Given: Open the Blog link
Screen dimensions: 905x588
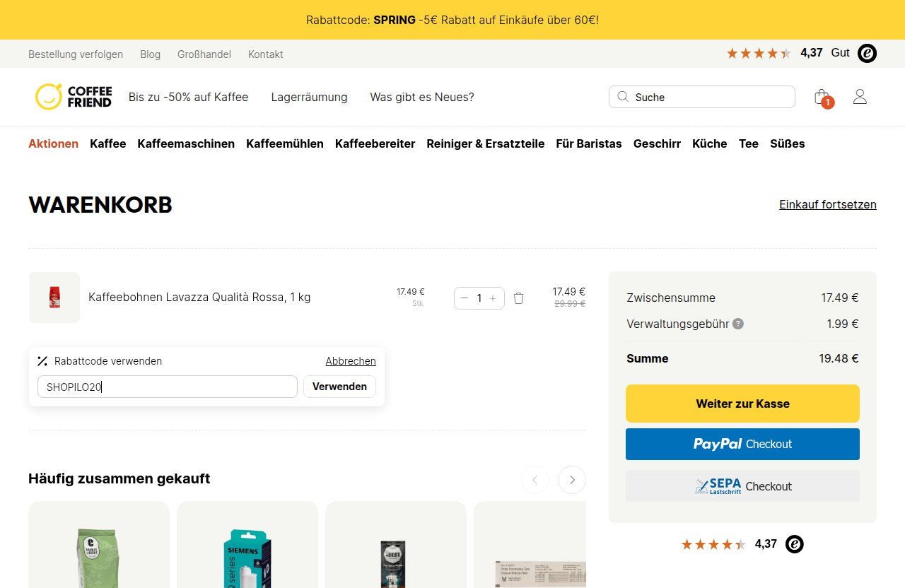Looking at the screenshot, I should (x=150, y=54).
